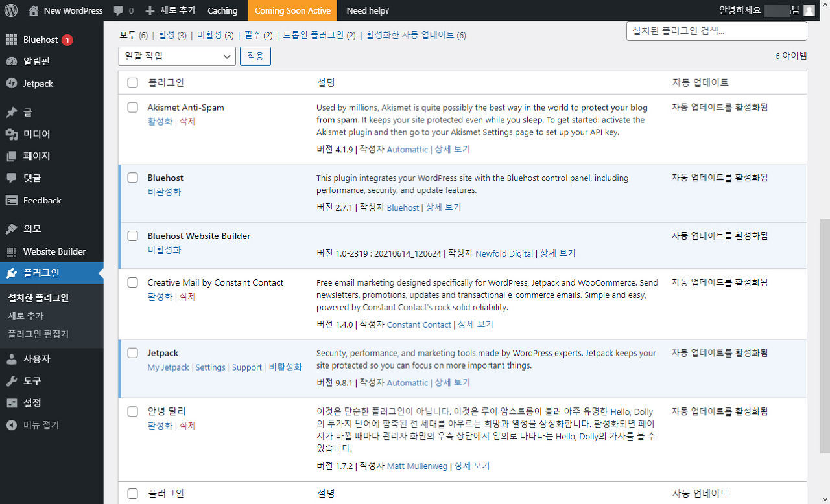Open the 새로 추가 submenu under 플러그인
830x504 pixels.
click(26, 316)
